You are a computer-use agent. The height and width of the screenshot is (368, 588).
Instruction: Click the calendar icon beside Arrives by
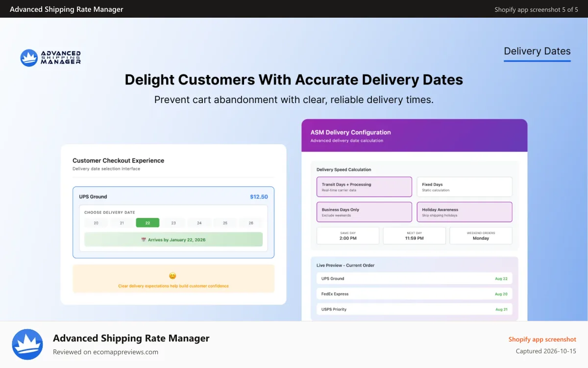(x=144, y=240)
